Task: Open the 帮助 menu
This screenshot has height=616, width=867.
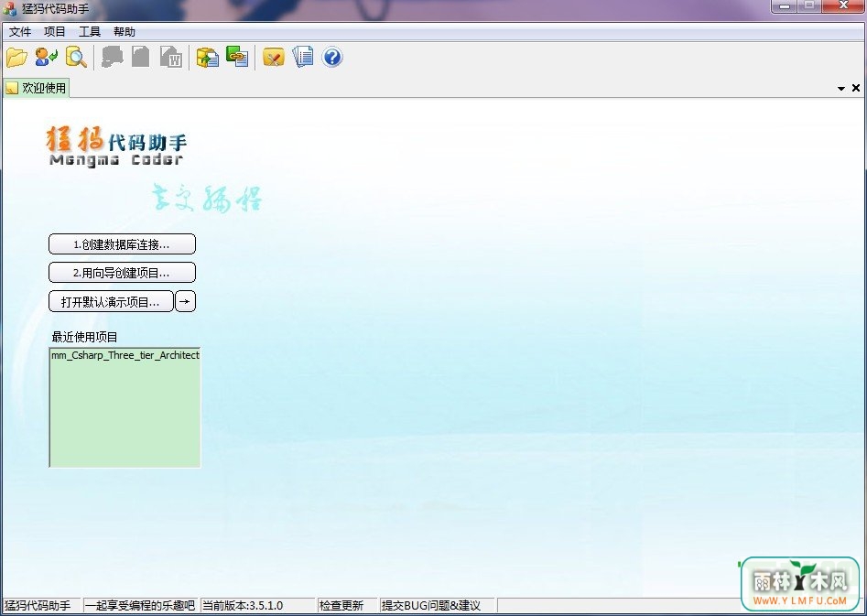Action: (125, 31)
